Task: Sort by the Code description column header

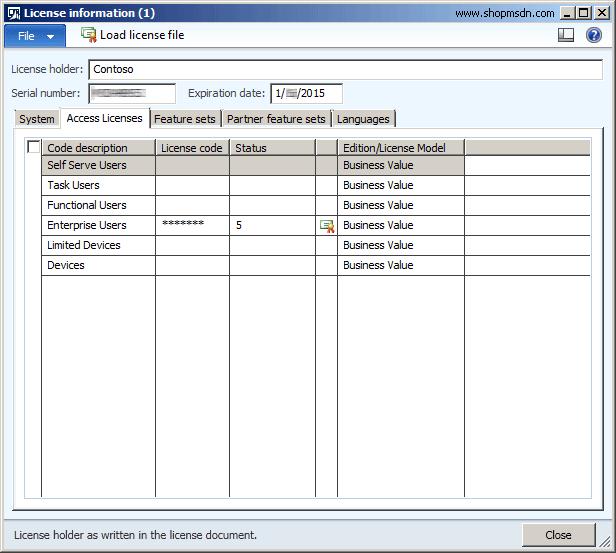Action: (x=98, y=148)
